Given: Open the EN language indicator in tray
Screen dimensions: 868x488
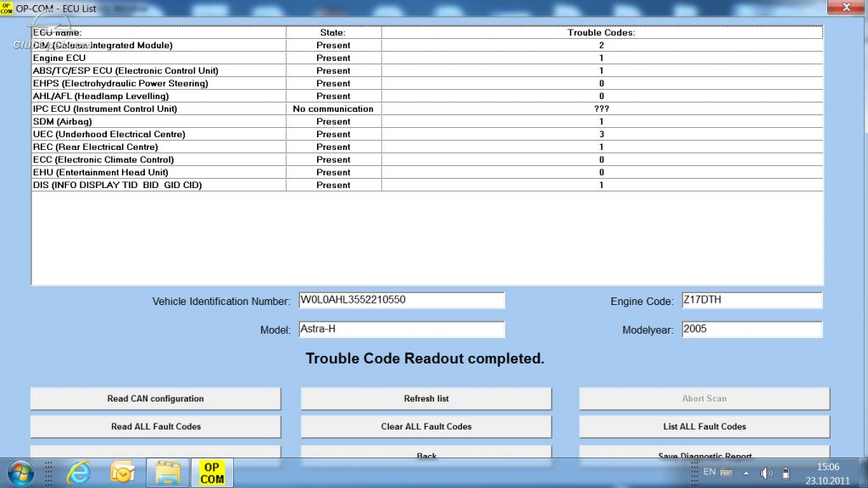Looking at the screenshot, I should click(709, 472).
